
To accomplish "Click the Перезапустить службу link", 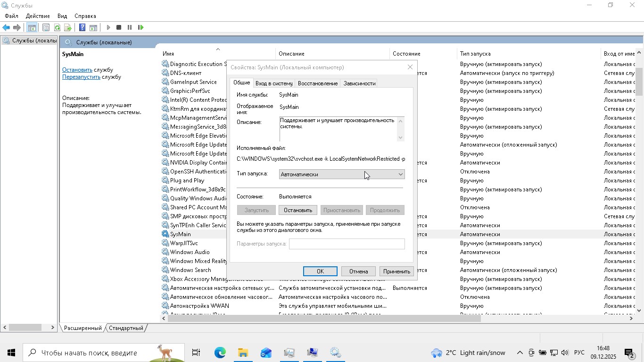I will 81,77.
